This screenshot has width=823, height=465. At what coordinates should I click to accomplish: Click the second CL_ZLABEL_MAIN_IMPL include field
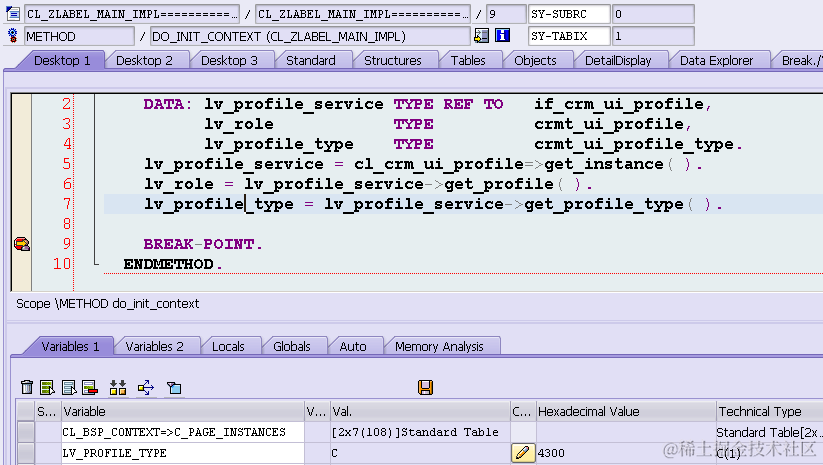pos(362,14)
